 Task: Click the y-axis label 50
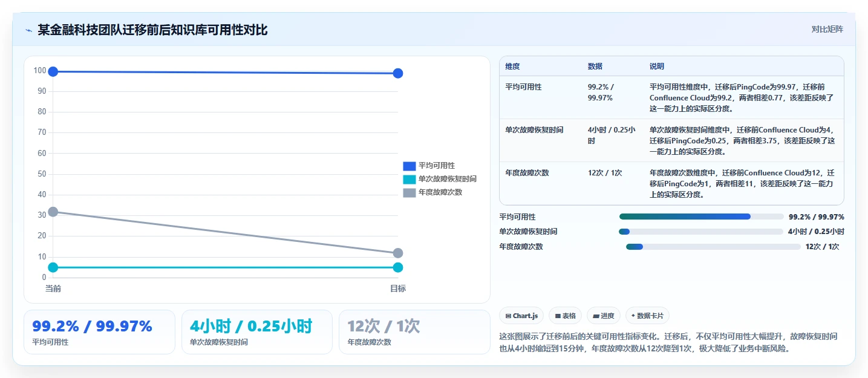coord(42,174)
